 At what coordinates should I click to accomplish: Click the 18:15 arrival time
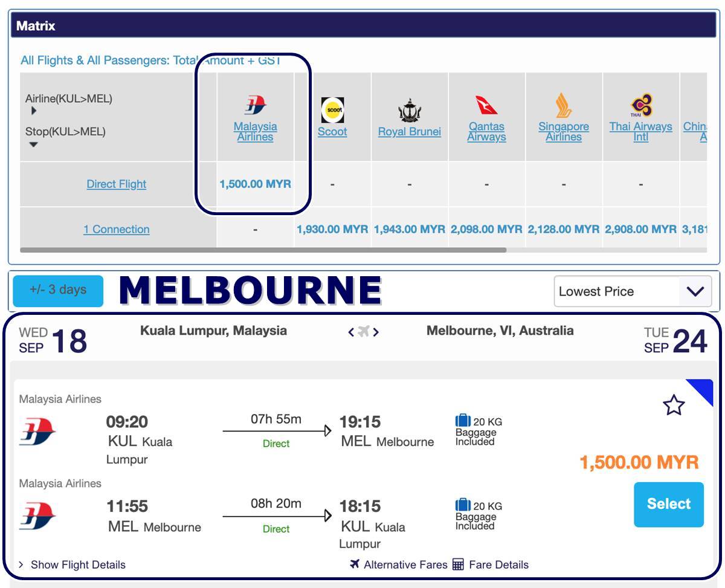pyautogui.click(x=361, y=506)
